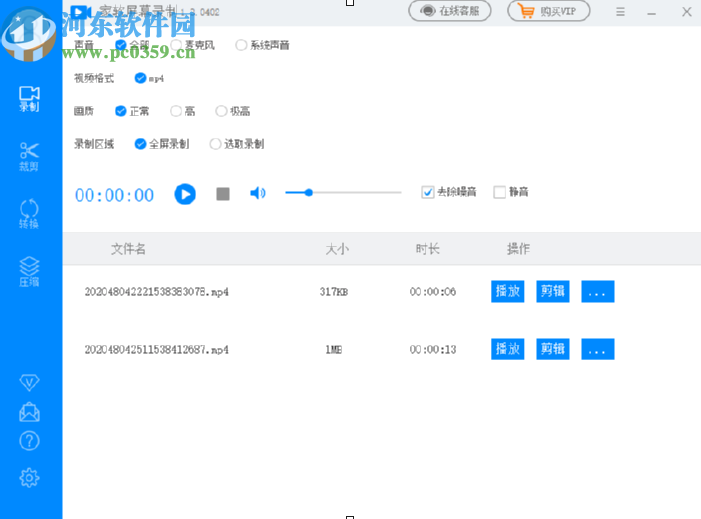Choose 选取录制 region recording option
Screen dimensions: 701x519
[x=215, y=144]
